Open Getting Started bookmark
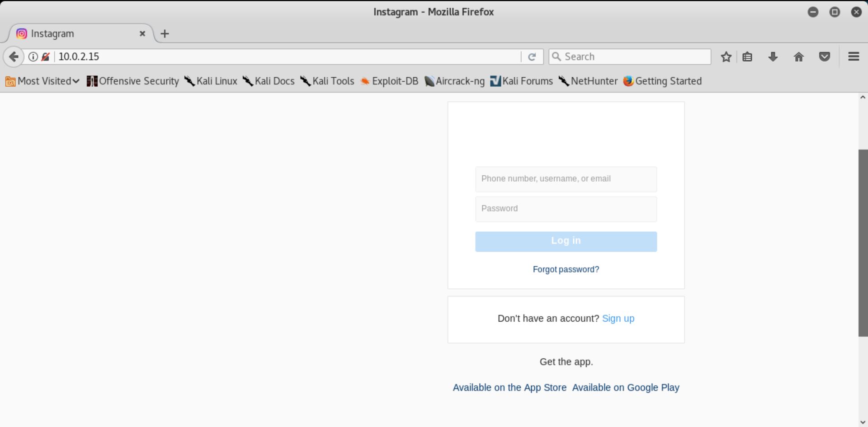868x427 pixels. tap(662, 81)
